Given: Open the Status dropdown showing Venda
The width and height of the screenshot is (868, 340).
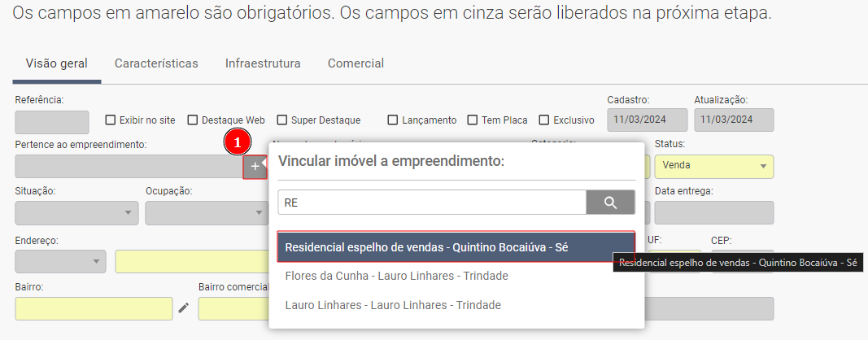Looking at the screenshot, I should [714, 166].
